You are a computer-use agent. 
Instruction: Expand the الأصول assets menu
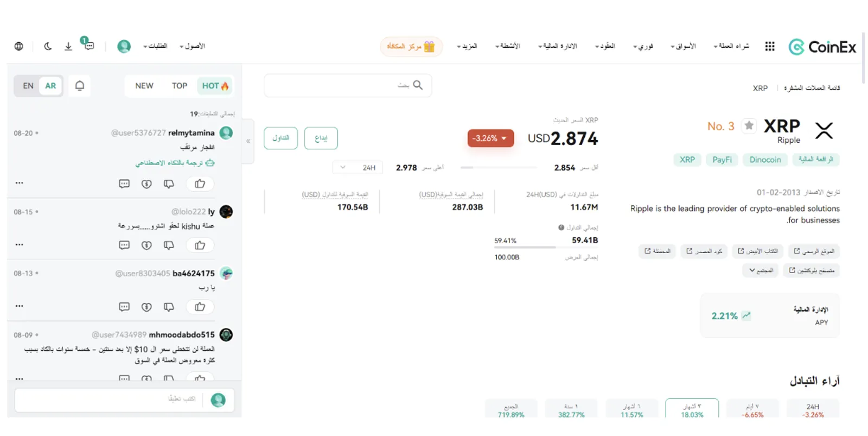point(193,46)
